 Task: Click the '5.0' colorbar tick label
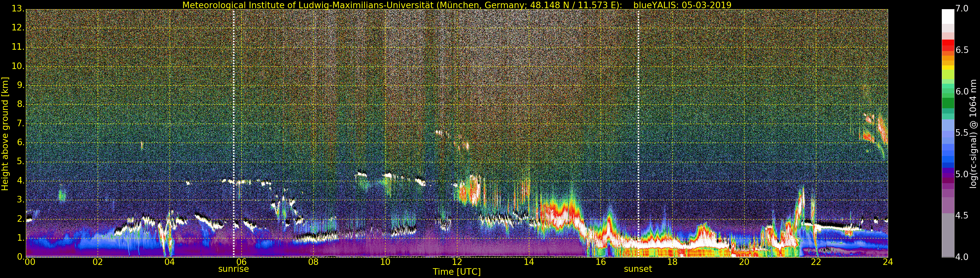click(x=962, y=174)
